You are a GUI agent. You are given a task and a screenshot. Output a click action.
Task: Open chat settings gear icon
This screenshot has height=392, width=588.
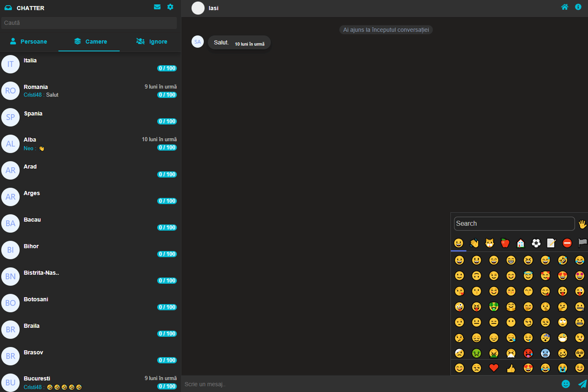tap(170, 7)
